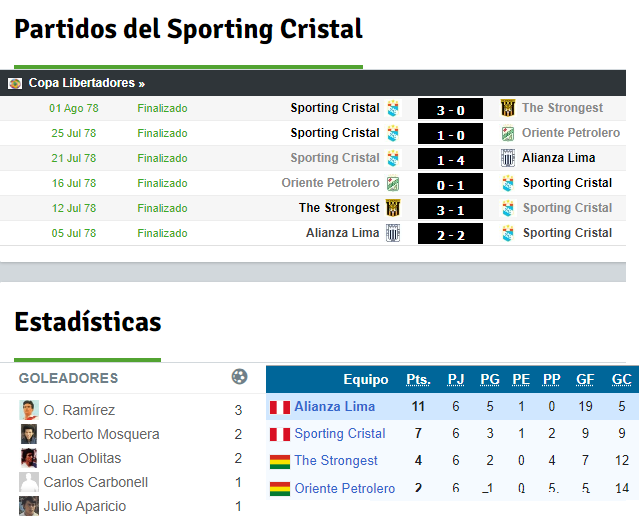Viewport: 639px width, 527px height.
Task: Click the Bolivia flag next to The Strongest
Action: pyautogui.click(x=280, y=462)
